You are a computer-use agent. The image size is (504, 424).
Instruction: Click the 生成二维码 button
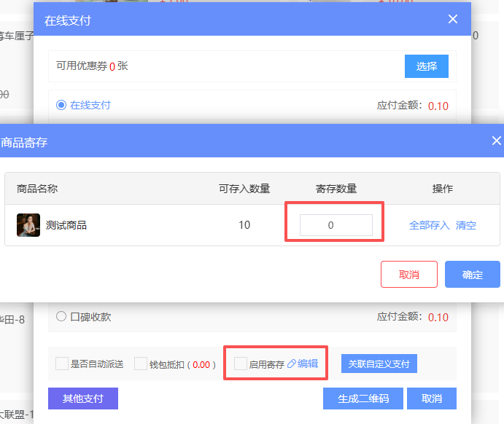(x=363, y=399)
